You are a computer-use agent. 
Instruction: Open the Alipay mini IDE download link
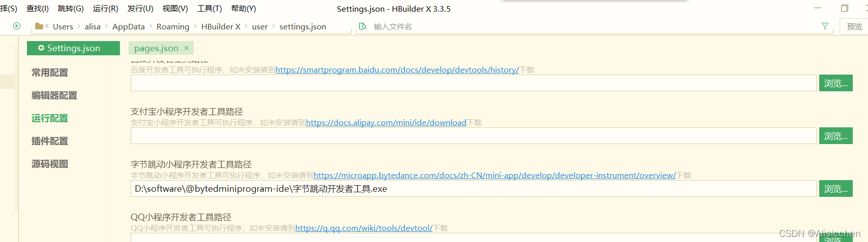pos(386,123)
